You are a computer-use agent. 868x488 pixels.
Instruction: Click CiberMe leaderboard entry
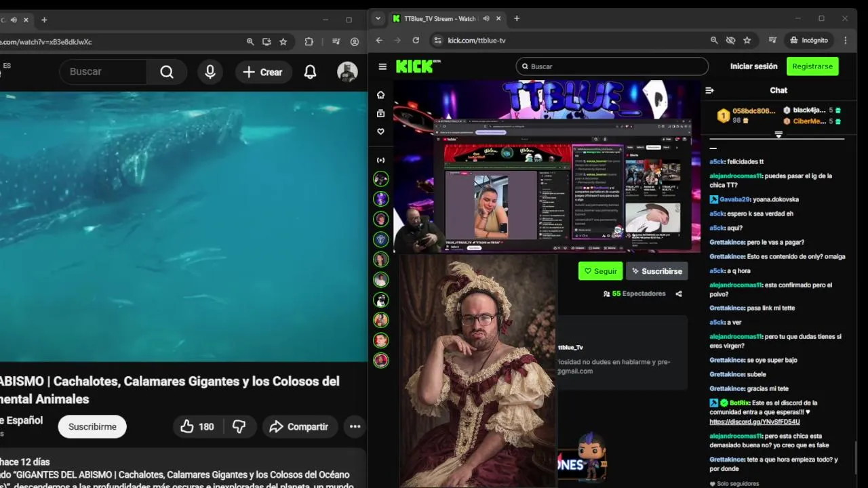tap(812, 121)
